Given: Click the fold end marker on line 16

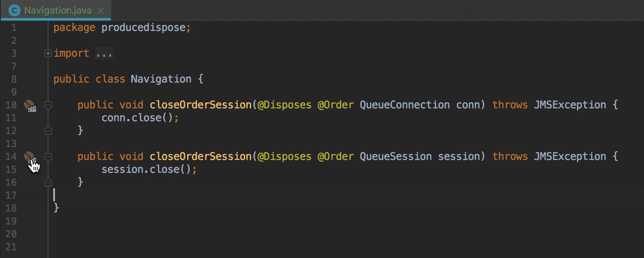Looking at the screenshot, I should coord(48,182).
